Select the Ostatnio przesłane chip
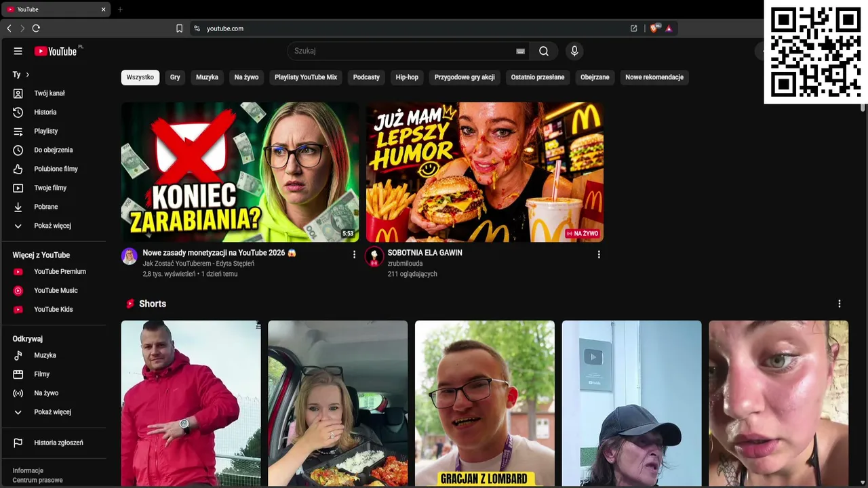Screen dimensions: 868x488 [x=538, y=77]
